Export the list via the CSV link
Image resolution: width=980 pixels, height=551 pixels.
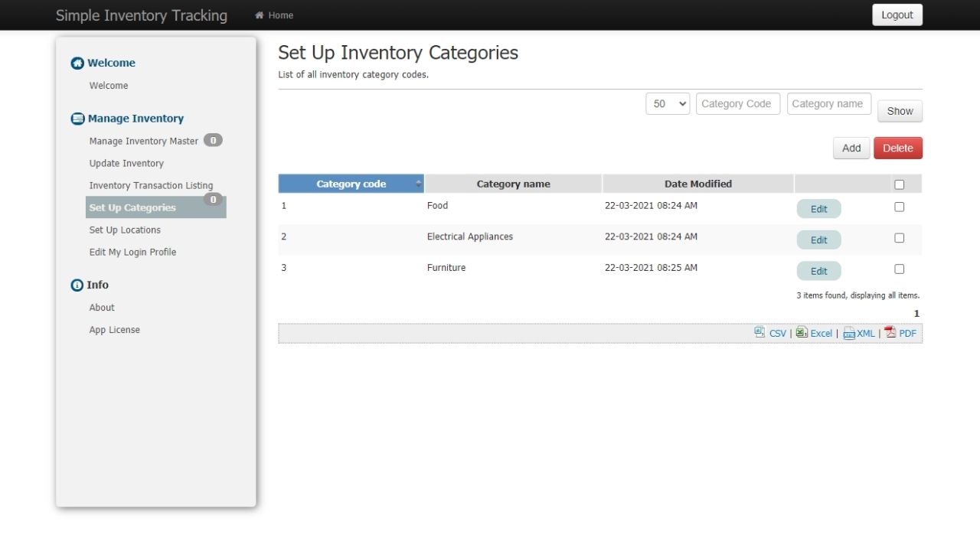pos(778,334)
